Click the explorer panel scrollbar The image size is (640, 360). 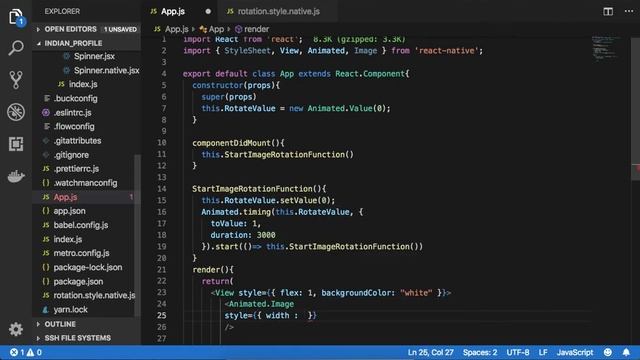(138, 236)
